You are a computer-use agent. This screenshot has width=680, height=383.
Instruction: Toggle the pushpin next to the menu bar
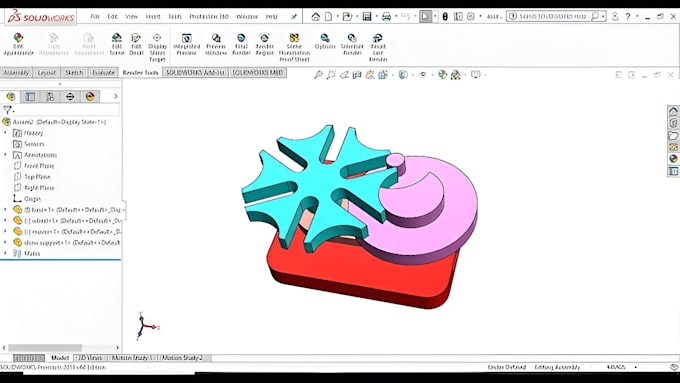(294, 16)
